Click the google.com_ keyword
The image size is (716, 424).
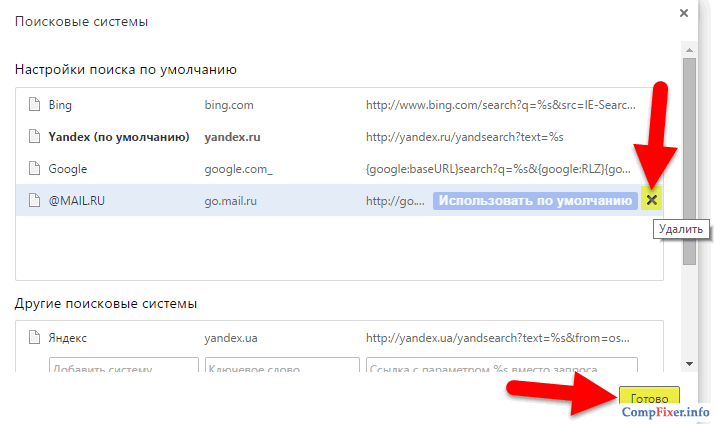tap(238, 169)
